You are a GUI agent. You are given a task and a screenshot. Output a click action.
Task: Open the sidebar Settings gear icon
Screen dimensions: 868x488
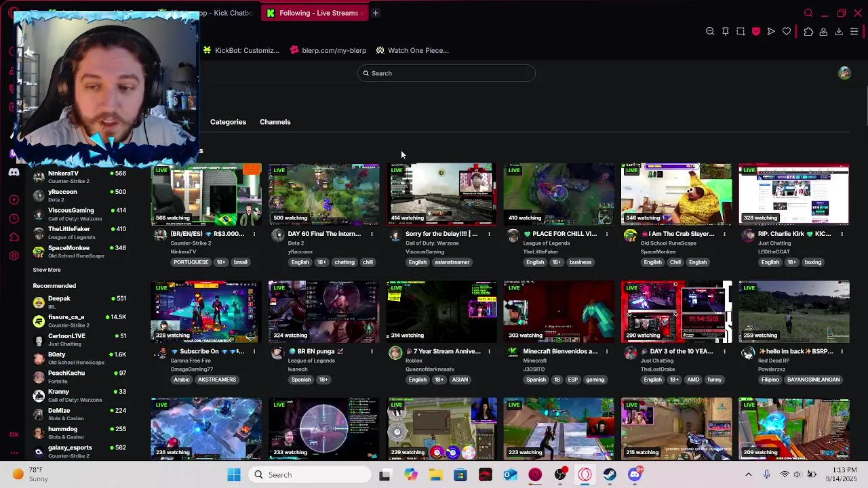[x=14, y=256]
